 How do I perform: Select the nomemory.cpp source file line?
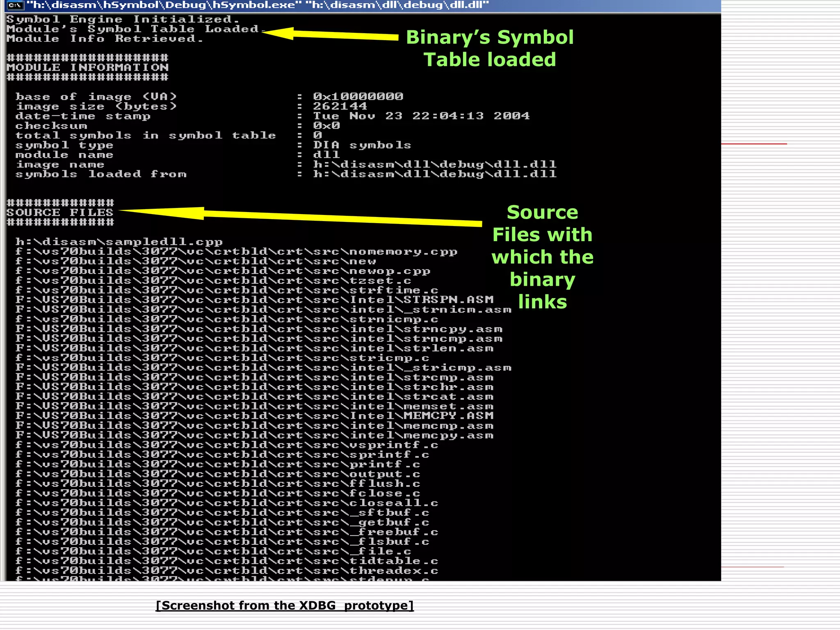[x=236, y=251]
